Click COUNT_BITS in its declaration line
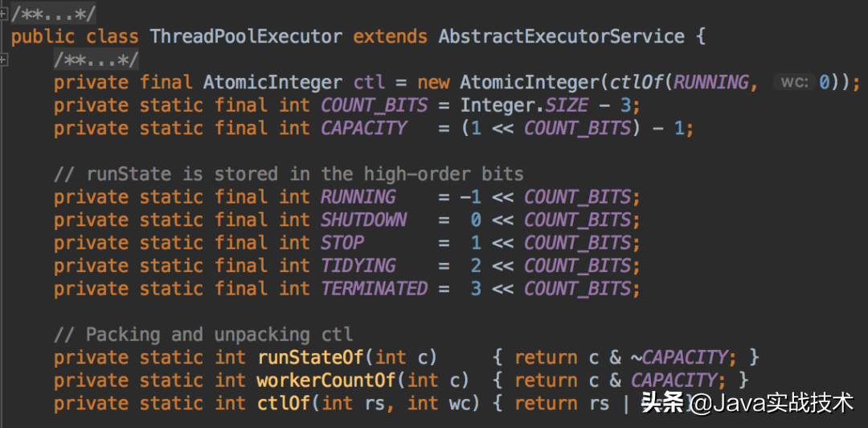This screenshot has height=428, width=868. click(x=375, y=105)
